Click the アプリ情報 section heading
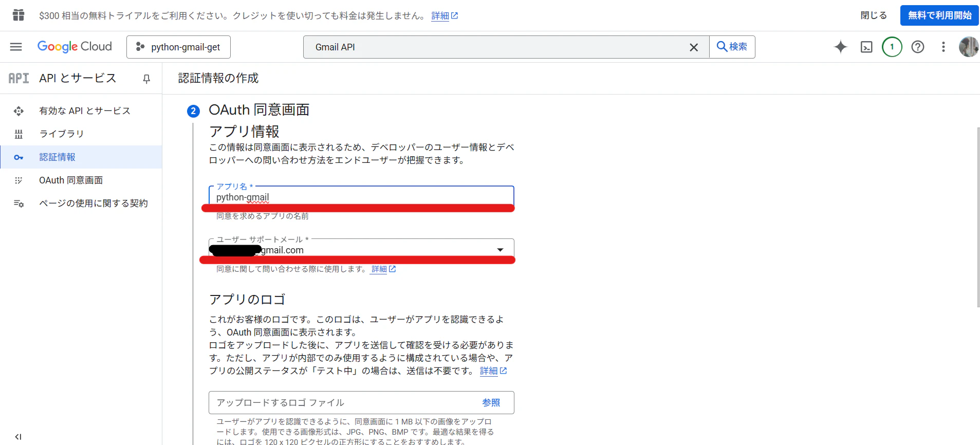The height and width of the screenshot is (445, 980). (244, 132)
